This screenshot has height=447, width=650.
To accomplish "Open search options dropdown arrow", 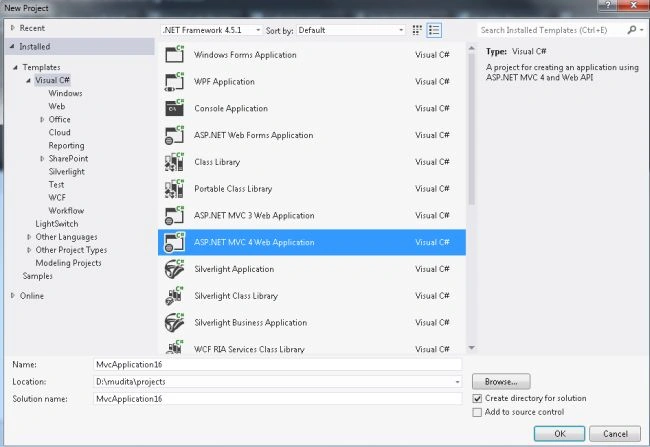I will [x=642, y=30].
